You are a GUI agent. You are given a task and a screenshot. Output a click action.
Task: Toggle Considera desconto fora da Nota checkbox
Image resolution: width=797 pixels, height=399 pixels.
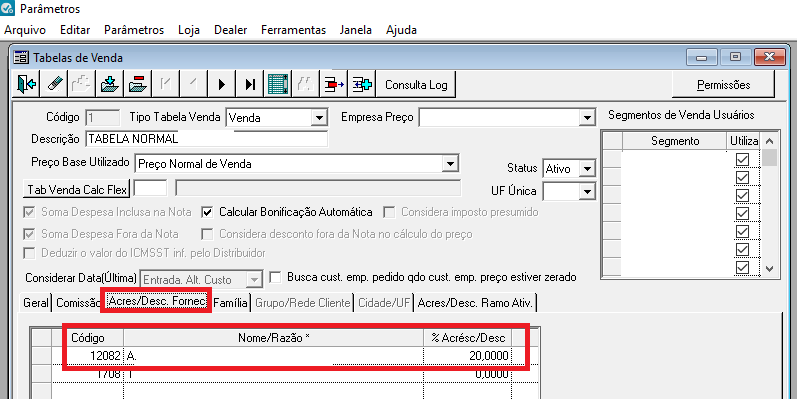206,234
